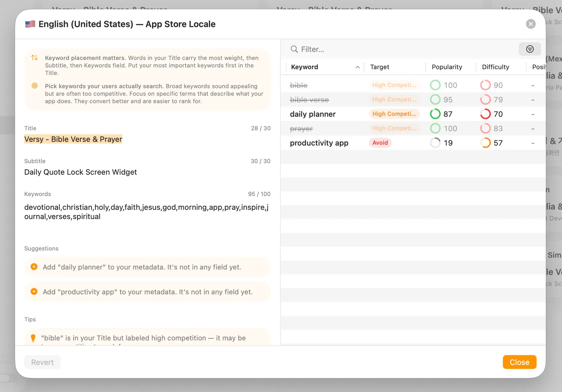Click the 'bible' high competition tip text

143,338
